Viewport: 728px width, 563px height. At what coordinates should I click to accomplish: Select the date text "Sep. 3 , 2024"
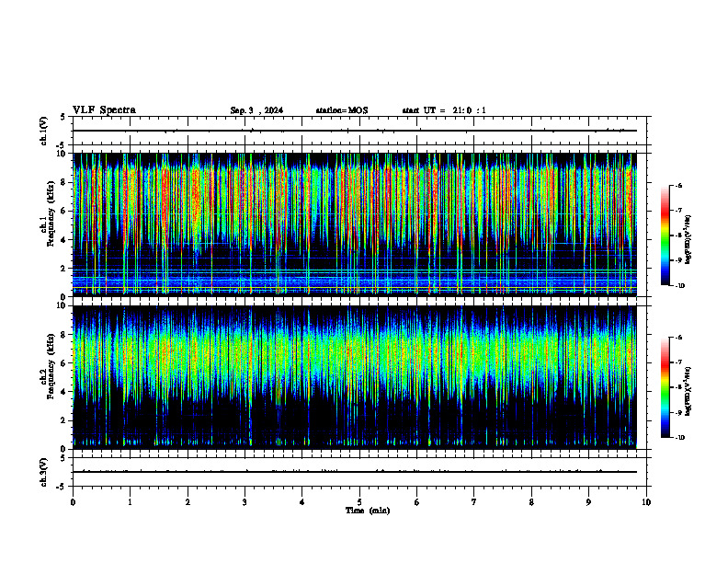pos(256,110)
